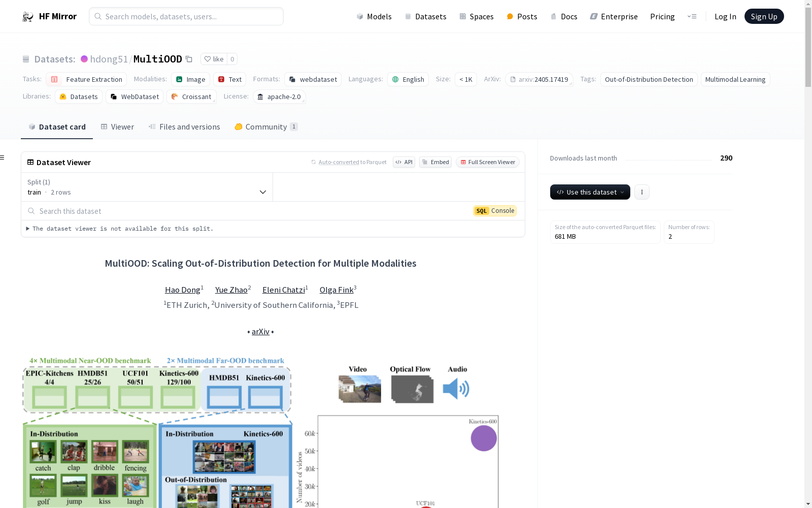Viewport: 812px width, 508px height.
Task: Open the API button in Dataset Viewer
Action: tap(404, 162)
